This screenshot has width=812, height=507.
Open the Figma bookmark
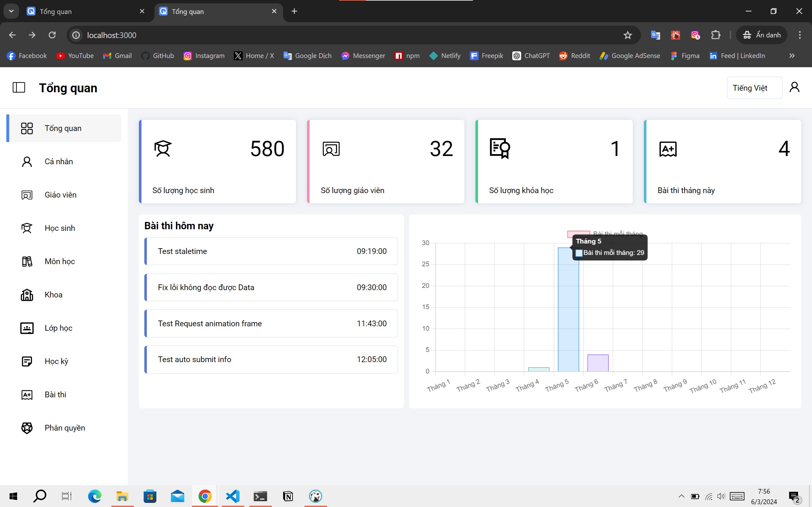pos(685,56)
